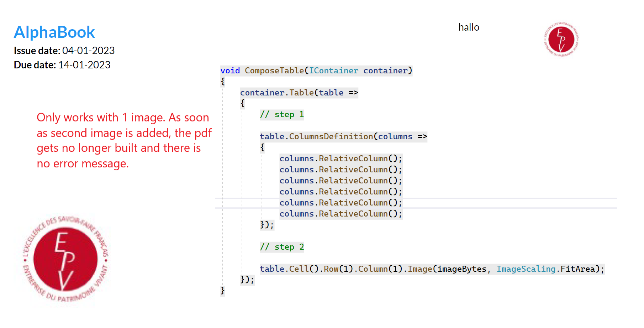644x328 pixels.
Task: Click the IContainer type in the method signature
Action: coord(333,71)
